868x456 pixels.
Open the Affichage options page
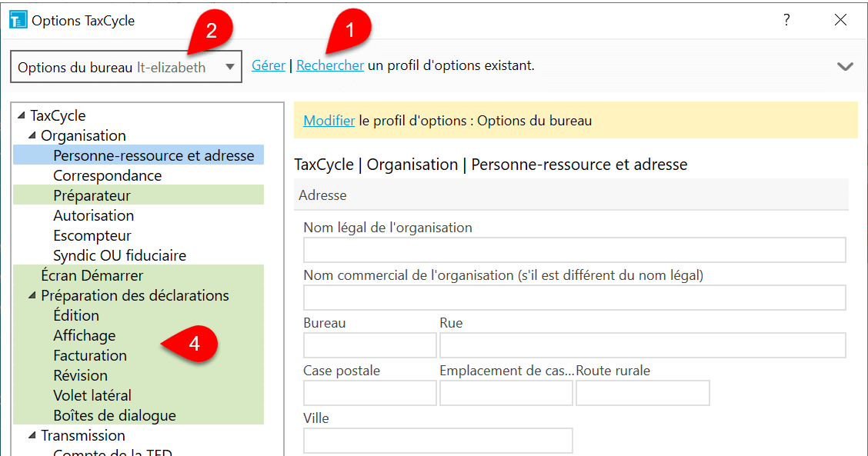coord(139,335)
